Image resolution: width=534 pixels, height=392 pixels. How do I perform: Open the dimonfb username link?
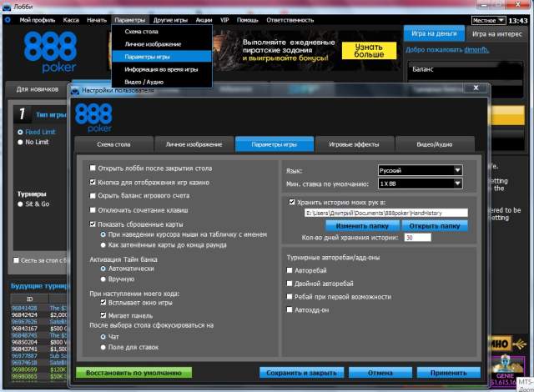point(476,50)
